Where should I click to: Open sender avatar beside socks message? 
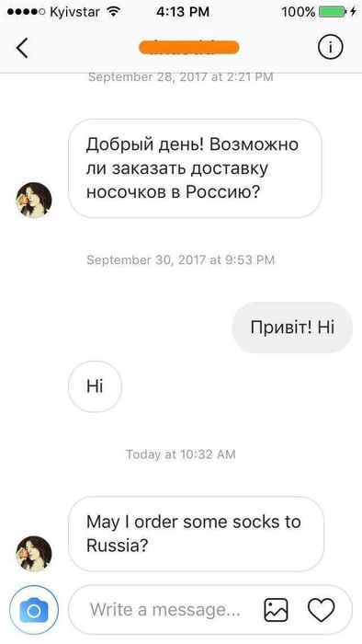tap(34, 553)
